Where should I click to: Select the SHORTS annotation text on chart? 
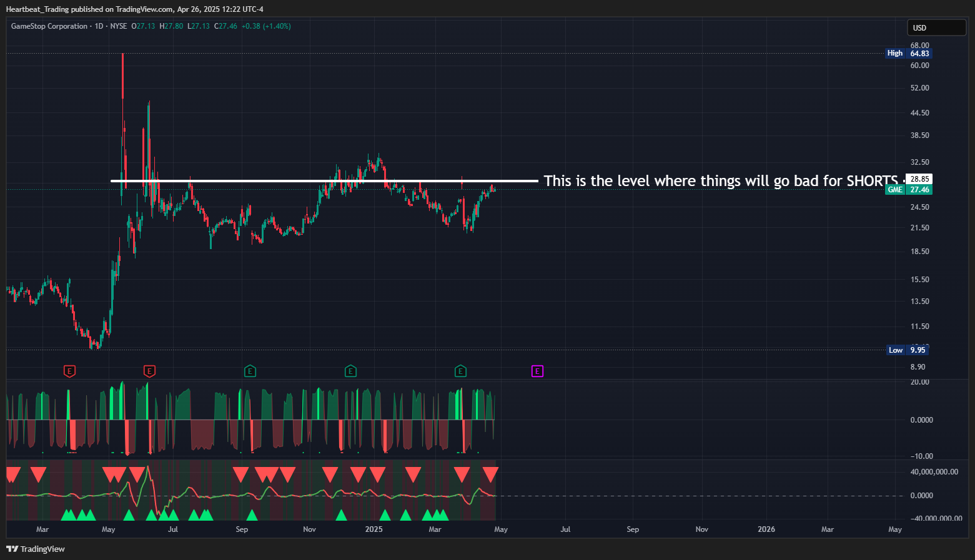(721, 181)
